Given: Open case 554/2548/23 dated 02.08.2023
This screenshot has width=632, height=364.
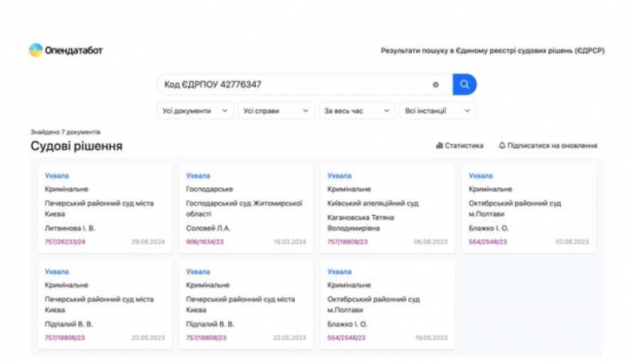Looking at the screenshot, I should click(487, 242).
